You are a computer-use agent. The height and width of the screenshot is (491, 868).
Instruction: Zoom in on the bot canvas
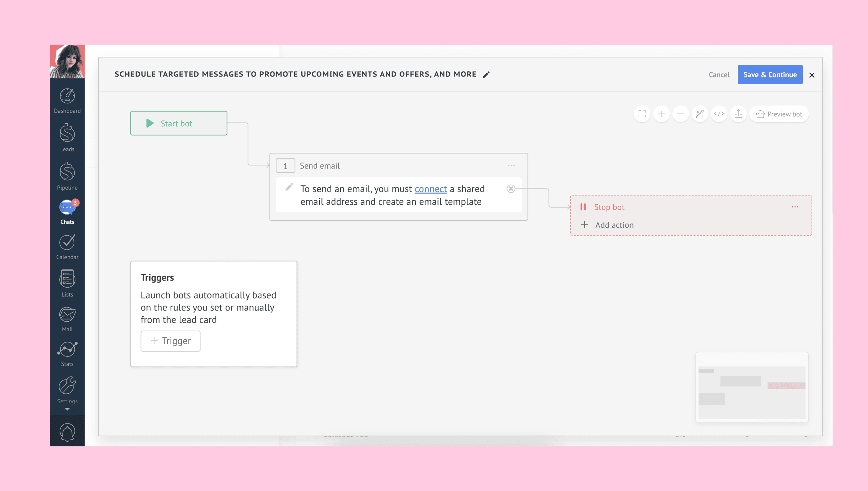pos(661,114)
